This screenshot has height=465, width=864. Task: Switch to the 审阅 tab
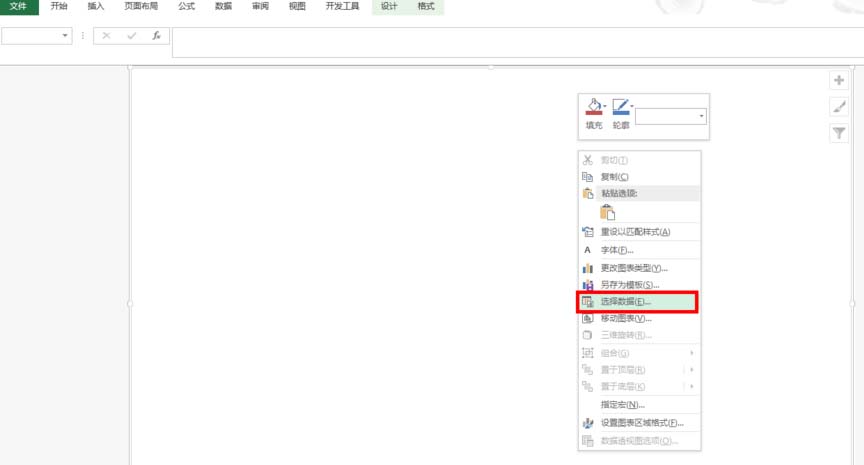(260, 7)
